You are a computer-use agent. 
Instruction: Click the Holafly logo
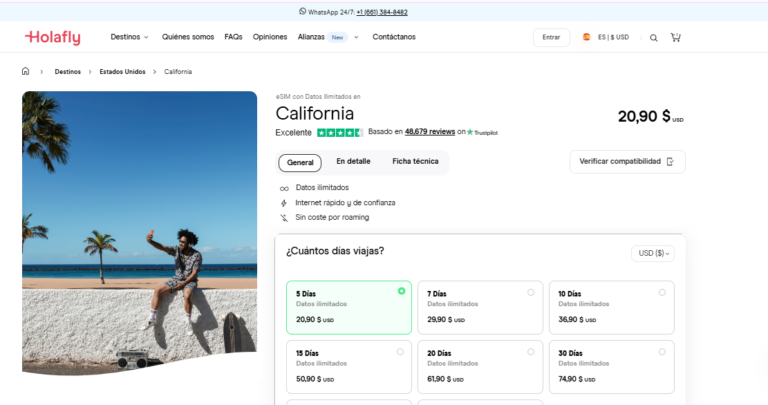point(53,37)
